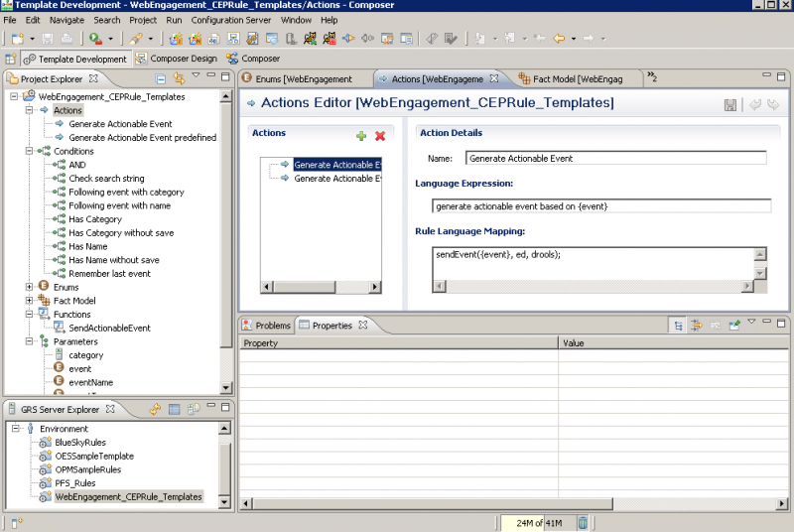This screenshot has height=532, width=794.
Task: Select the Check search string condition
Action: tap(106, 179)
